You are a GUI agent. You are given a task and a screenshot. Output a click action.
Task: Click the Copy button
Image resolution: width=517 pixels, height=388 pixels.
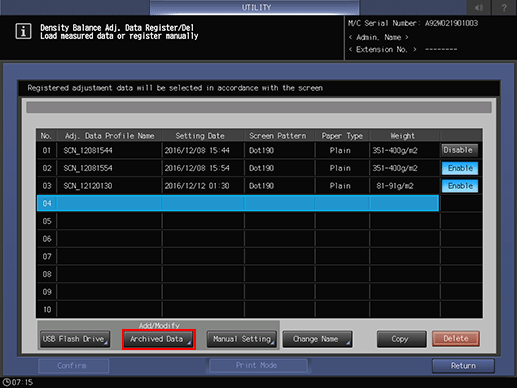pyautogui.click(x=401, y=339)
